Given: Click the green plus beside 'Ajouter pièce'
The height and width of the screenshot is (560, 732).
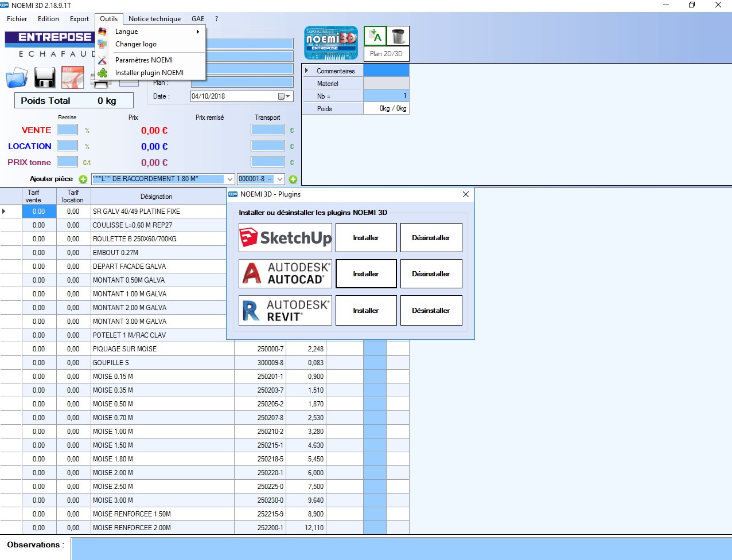Looking at the screenshot, I should click(x=83, y=179).
